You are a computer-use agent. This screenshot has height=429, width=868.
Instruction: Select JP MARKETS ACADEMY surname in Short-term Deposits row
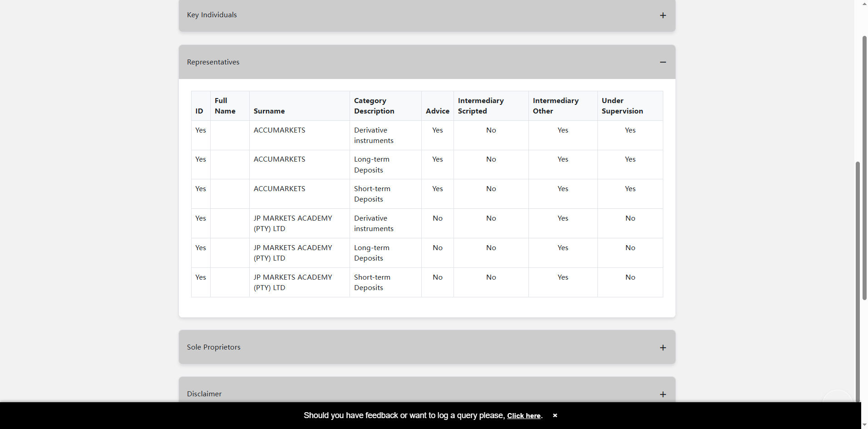(x=293, y=282)
